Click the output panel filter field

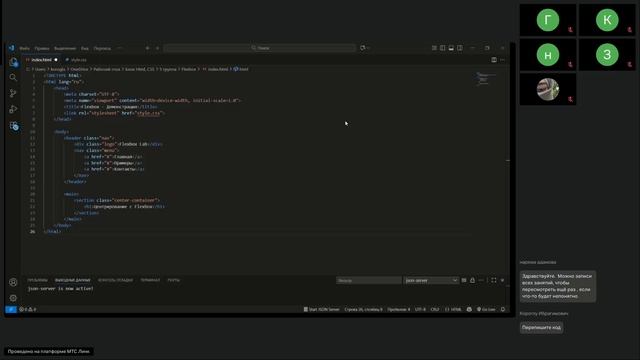[x=369, y=280]
